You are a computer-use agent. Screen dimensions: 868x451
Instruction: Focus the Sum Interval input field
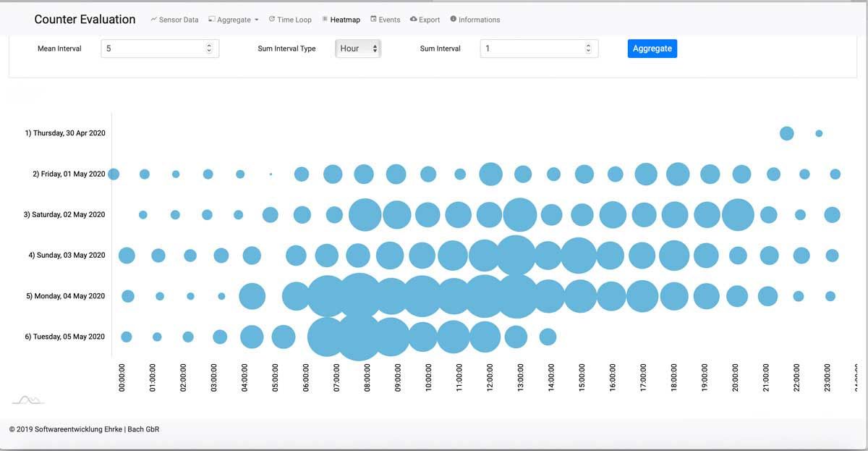click(x=532, y=49)
